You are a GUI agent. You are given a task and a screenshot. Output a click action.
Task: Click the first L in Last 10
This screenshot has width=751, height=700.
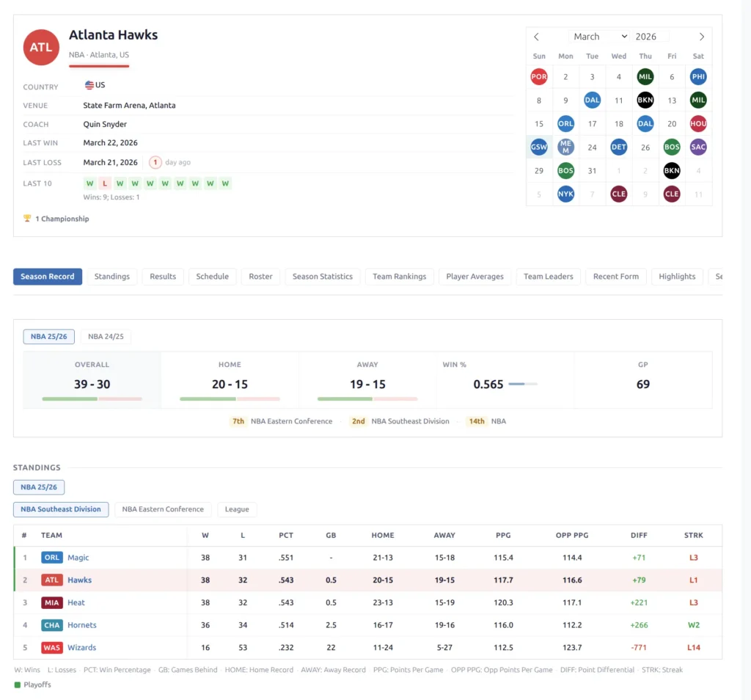104,183
